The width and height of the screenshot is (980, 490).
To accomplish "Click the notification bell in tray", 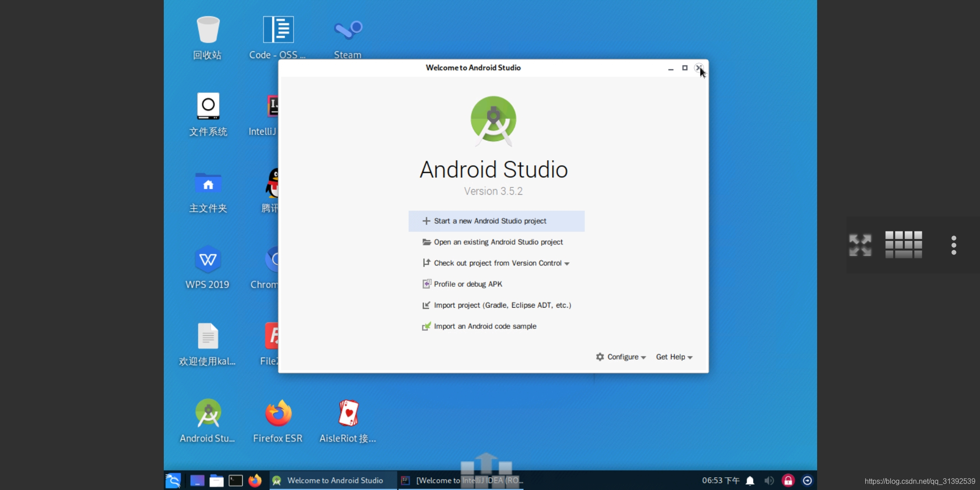I will (x=750, y=480).
